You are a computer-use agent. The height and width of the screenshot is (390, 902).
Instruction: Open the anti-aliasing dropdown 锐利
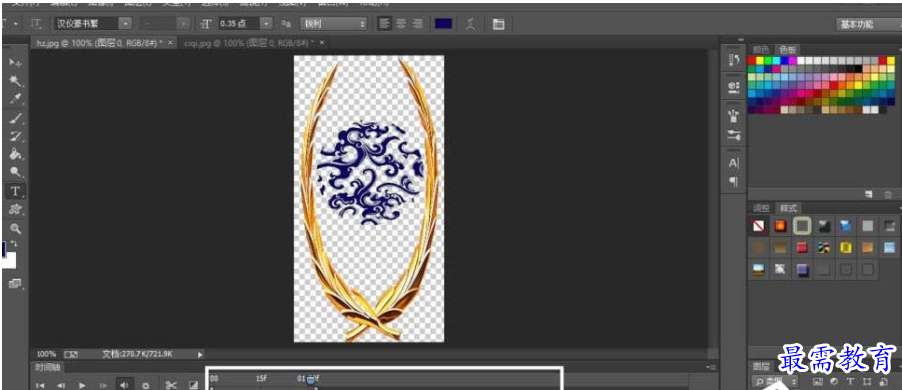click(335, 24)
